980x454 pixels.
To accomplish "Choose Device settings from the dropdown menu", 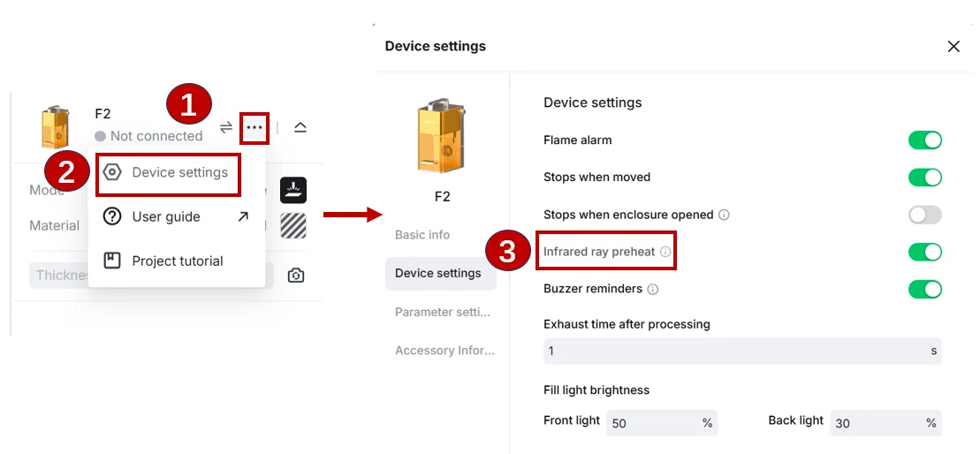I will (168, 173).
